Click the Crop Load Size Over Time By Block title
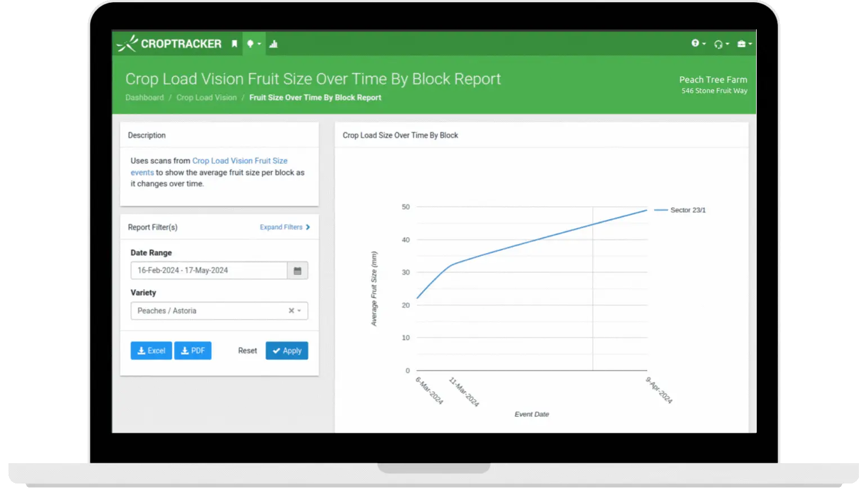Image resolution: width=868 pixels, height=488 pixels. pos(400,136)
